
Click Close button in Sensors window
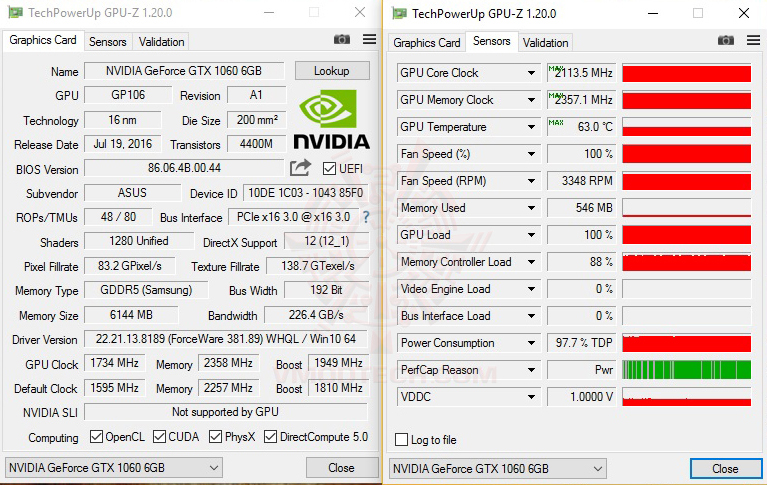click(x=725, y=469)
